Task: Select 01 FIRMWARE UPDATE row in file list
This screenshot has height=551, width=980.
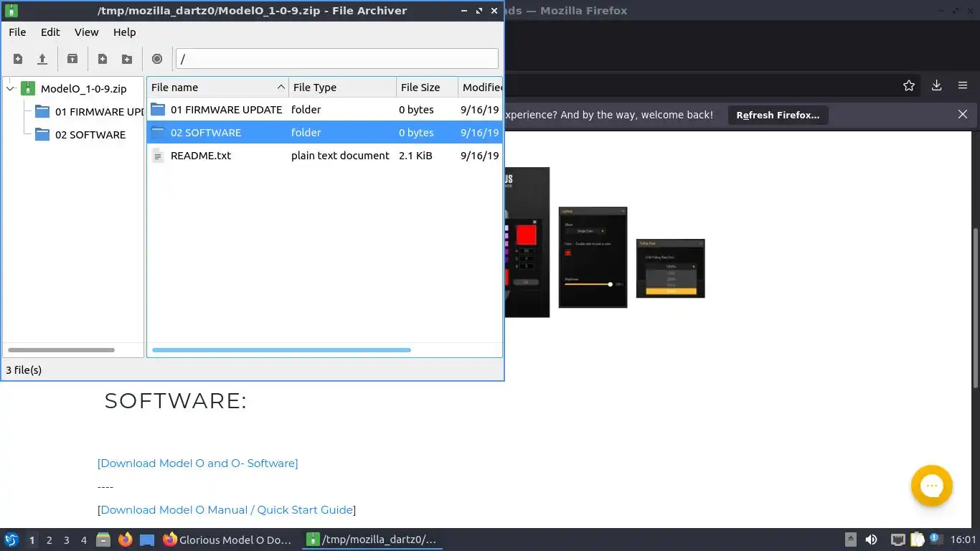Action: pos(324,110)
